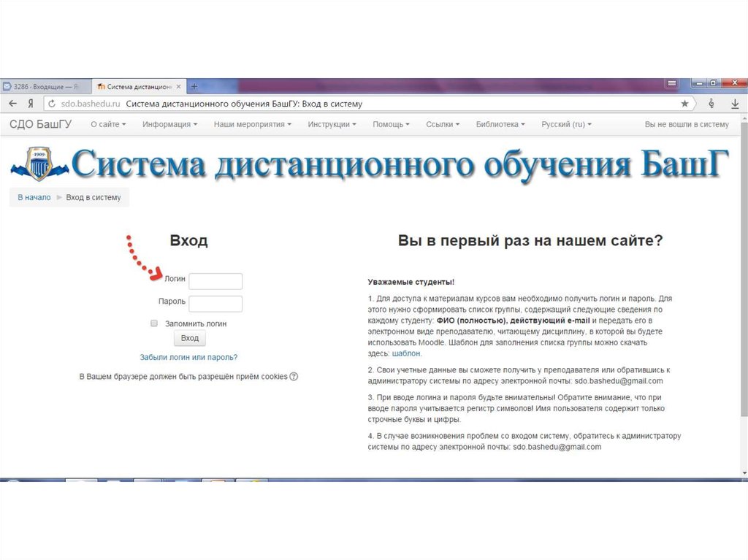Open the 'Инструкции' menu
This screenshot has width=748, height=560.
332,125
